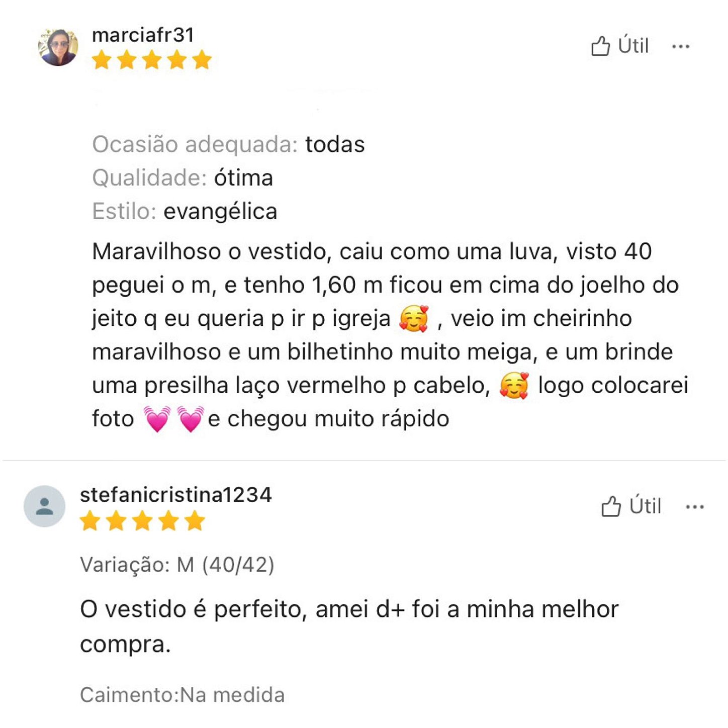Mark stefanicristina1234's review as Útil via the label
The height and width of the screenshot is (728, 728).
[x=645, y=506]
